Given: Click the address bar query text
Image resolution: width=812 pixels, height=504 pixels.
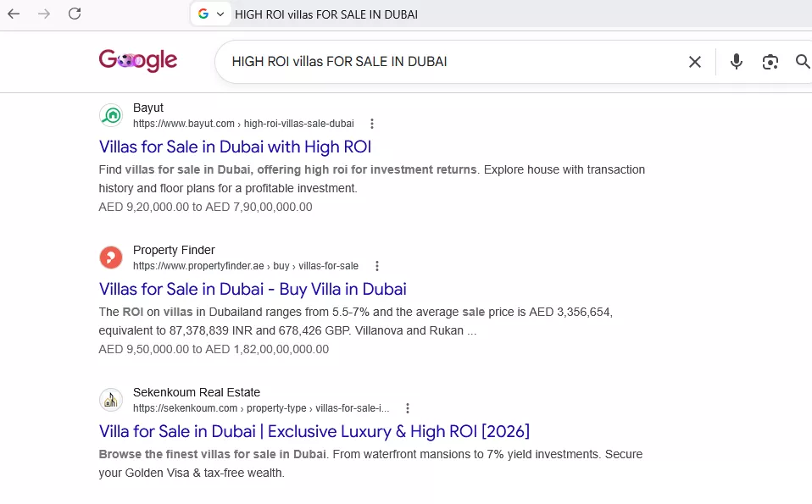Looking at the screenshot, I should click(326, 14).
